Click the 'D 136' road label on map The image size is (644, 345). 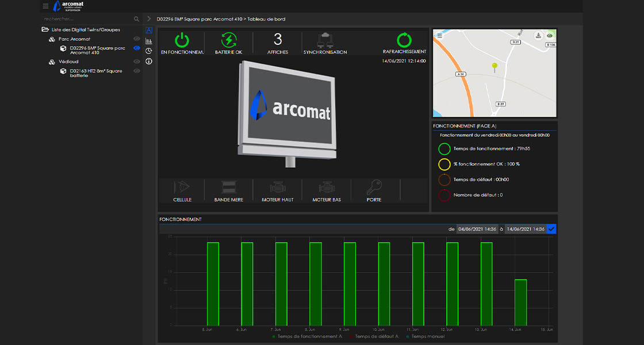551,45
